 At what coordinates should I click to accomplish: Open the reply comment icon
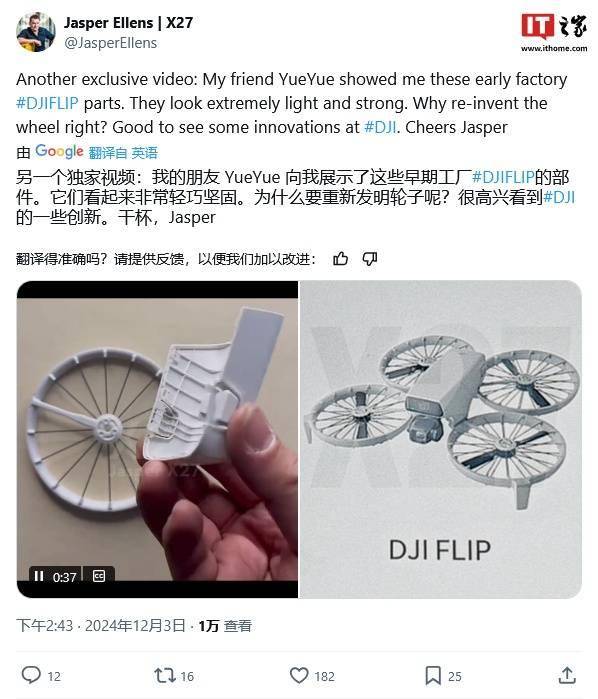click(x=31, y=675)
